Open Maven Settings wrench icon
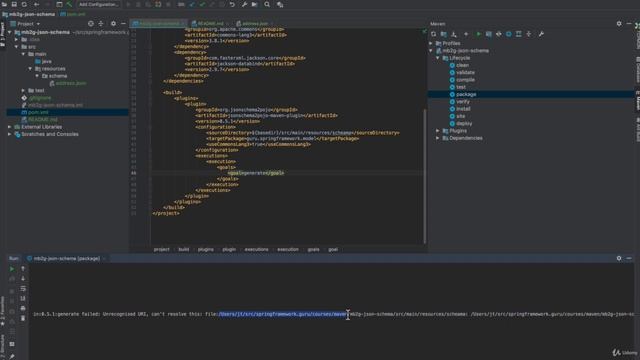This screenshot has width=640, height=360. (x=541, y=34)
